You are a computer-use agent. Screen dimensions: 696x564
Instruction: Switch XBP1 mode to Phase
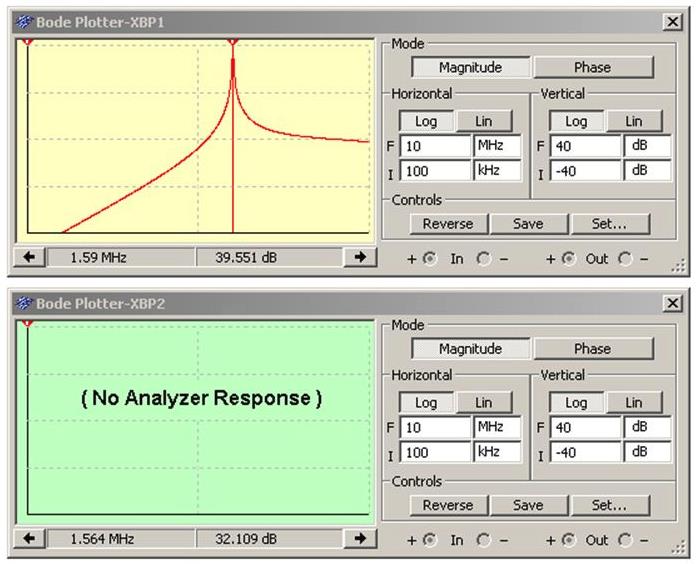pyautogui.click(x=592, y=68)
